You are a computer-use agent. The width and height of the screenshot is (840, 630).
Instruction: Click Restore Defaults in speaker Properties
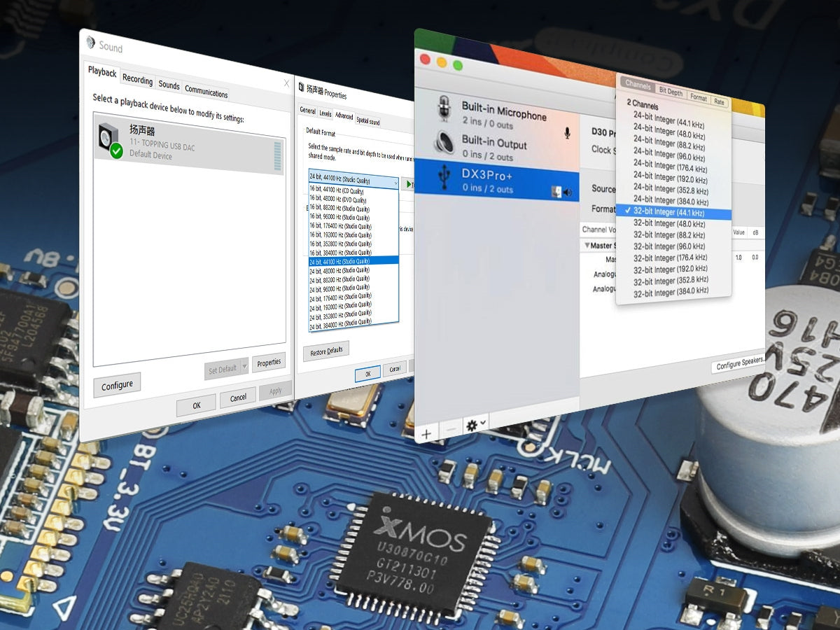pyautogui.click(x=326, y=351)
